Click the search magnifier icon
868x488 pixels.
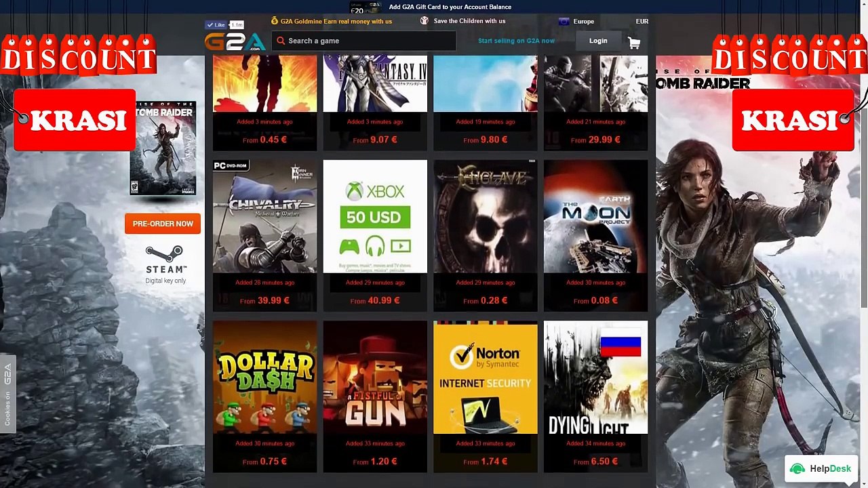coord(281,41)
